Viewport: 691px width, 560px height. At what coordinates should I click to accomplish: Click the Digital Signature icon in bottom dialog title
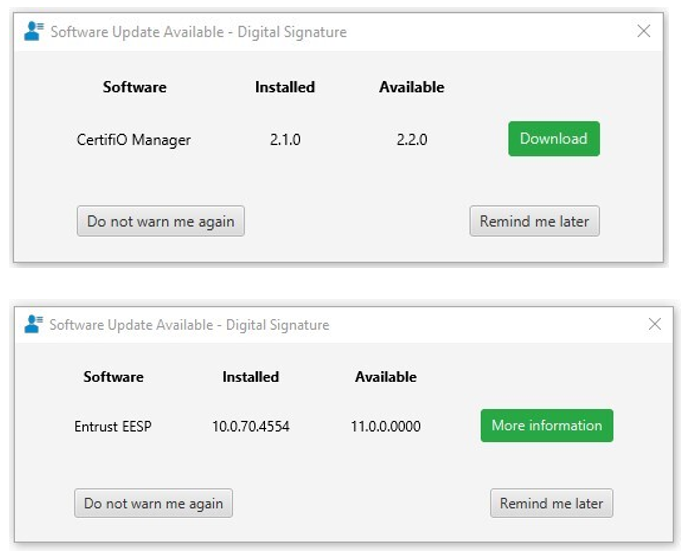click(33, 324)
